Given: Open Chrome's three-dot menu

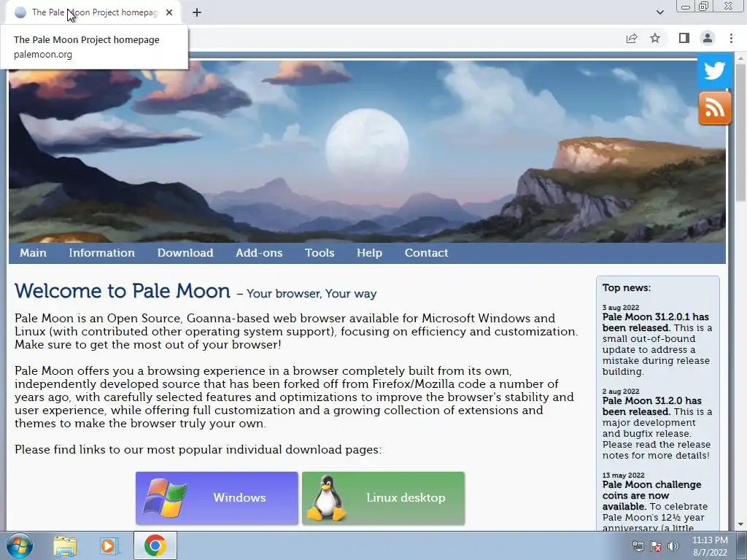Looking at the screenshot, I should 731,38.
